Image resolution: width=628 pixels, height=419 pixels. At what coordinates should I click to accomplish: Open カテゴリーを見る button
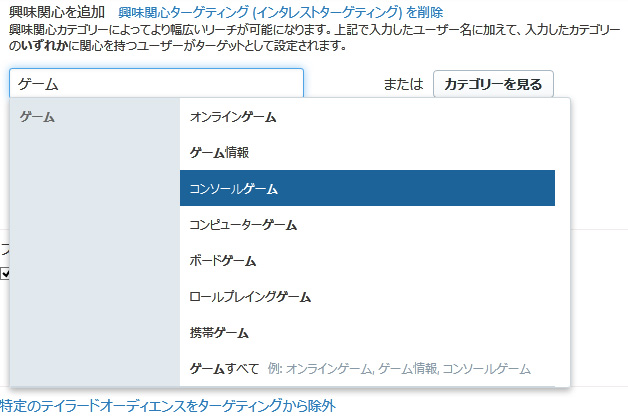(x=493, y=84)
